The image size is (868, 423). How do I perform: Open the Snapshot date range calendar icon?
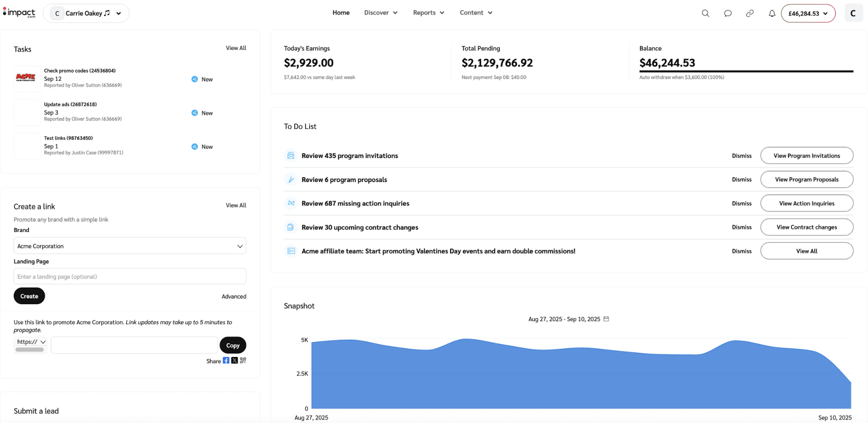pyautogui.click(x=606, y=318)
